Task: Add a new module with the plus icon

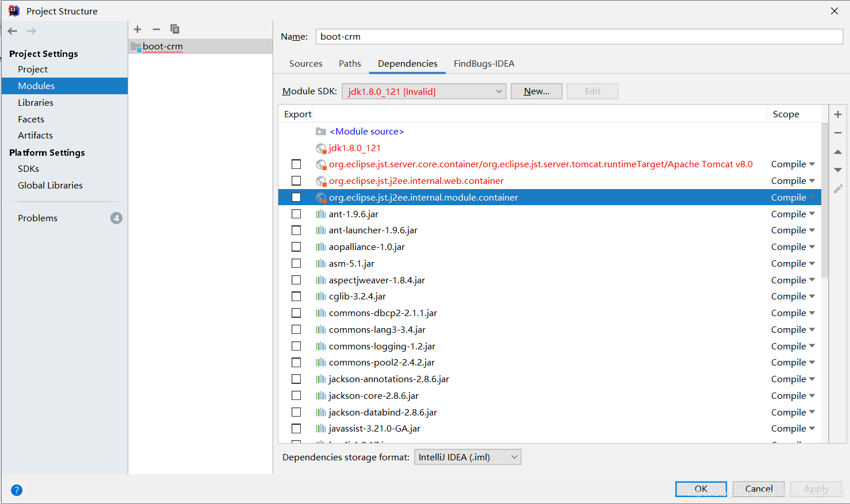Action: pos(137,29)
